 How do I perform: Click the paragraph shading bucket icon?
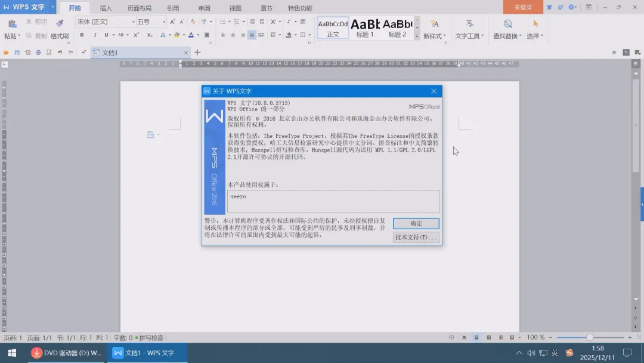click(289, 35)
